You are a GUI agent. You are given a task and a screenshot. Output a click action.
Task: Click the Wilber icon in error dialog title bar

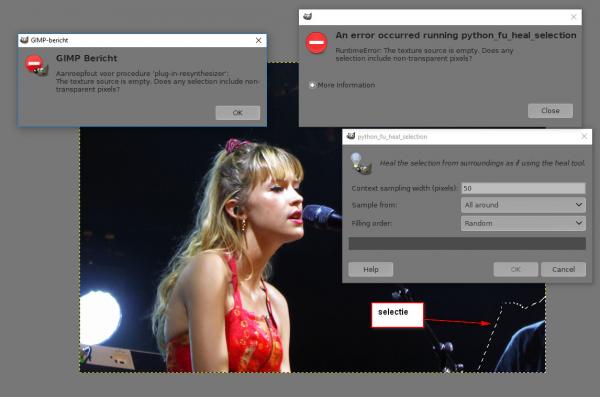(x=307, y=16)
